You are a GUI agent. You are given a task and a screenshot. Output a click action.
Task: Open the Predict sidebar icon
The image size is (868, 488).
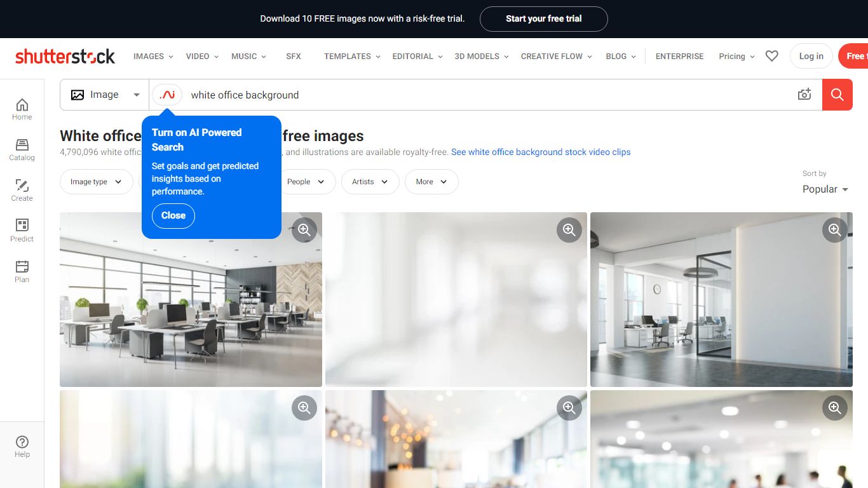(x=22, y=231)
